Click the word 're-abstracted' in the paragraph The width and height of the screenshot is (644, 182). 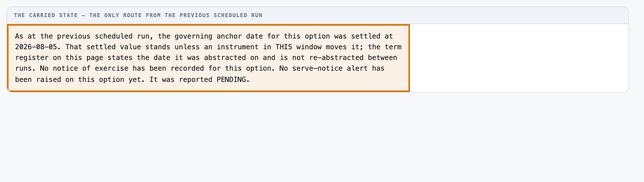coord(336,58)
